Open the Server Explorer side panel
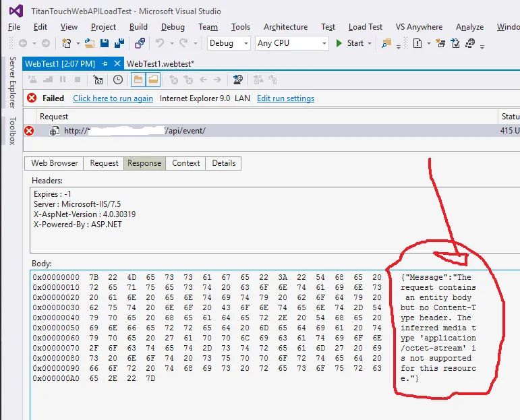Screen dimensions: 520x420 point(13,82)
